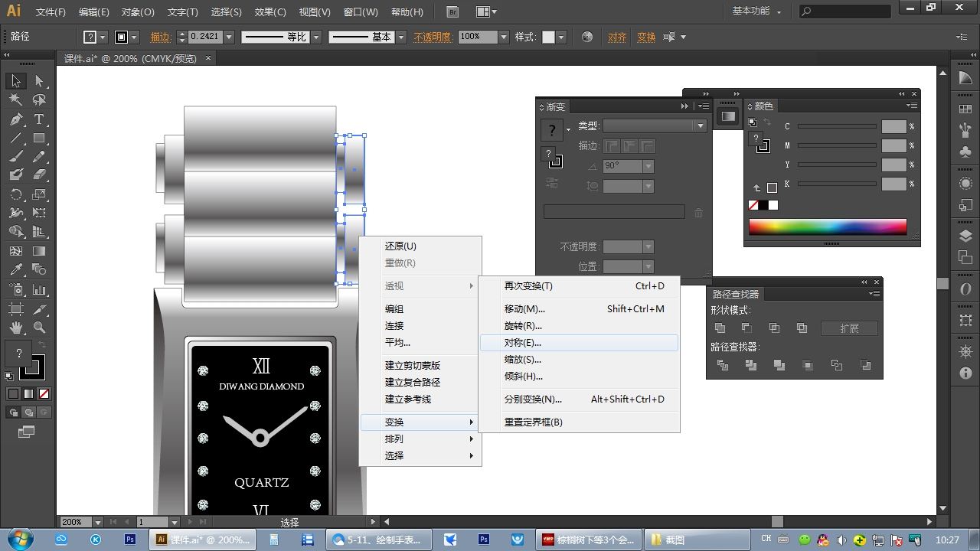Click the CMYK color spectrum bar
The width and height of the screenshot is (980, 551).
coord(828,227)
